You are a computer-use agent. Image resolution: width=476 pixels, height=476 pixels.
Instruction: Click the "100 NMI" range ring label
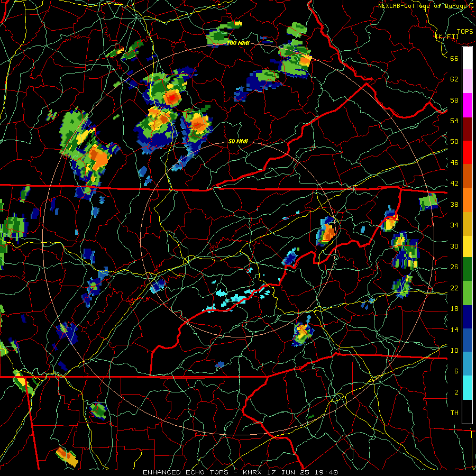(x=239, y=43)
